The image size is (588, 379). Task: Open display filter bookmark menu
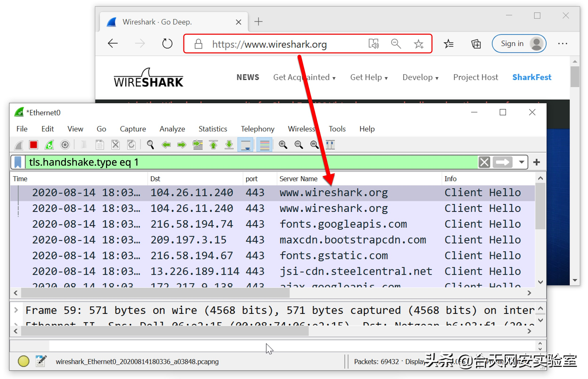pos(18,162)
